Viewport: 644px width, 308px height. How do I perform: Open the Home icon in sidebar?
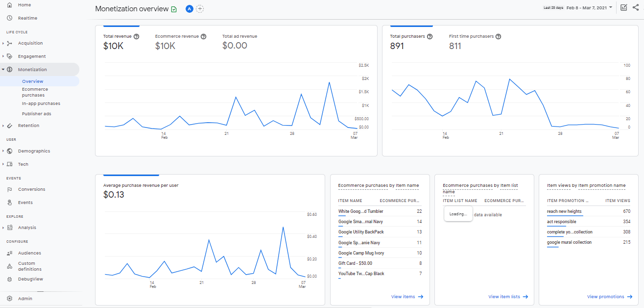10,5
